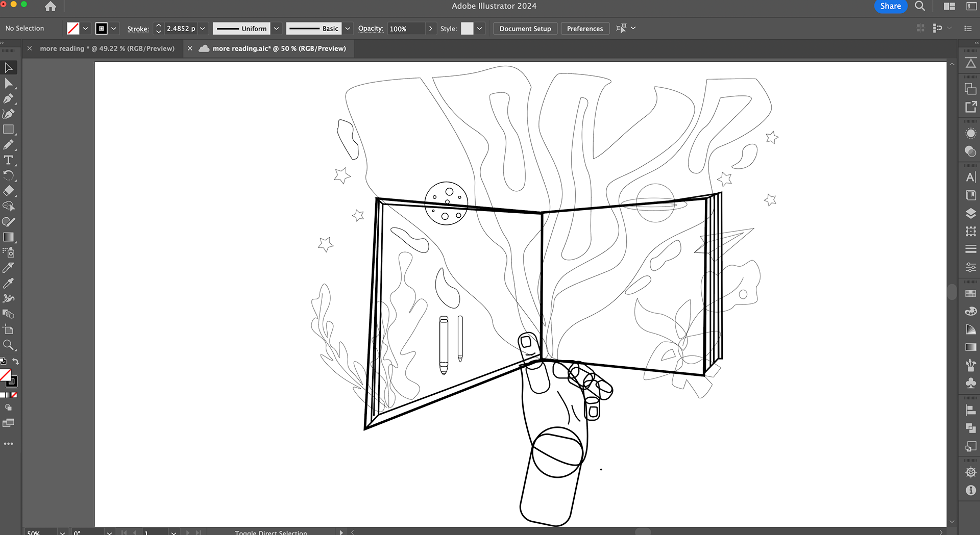This screenshot has width=980, height=535.
Task: Open the Navigator panel
Action: pos(971,472)
